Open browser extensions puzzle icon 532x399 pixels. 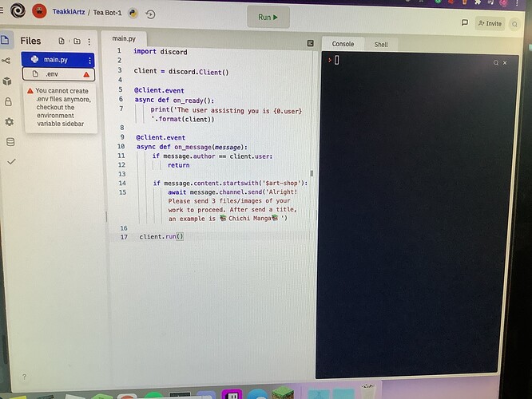pyautogui.click(x=478, y=2)
